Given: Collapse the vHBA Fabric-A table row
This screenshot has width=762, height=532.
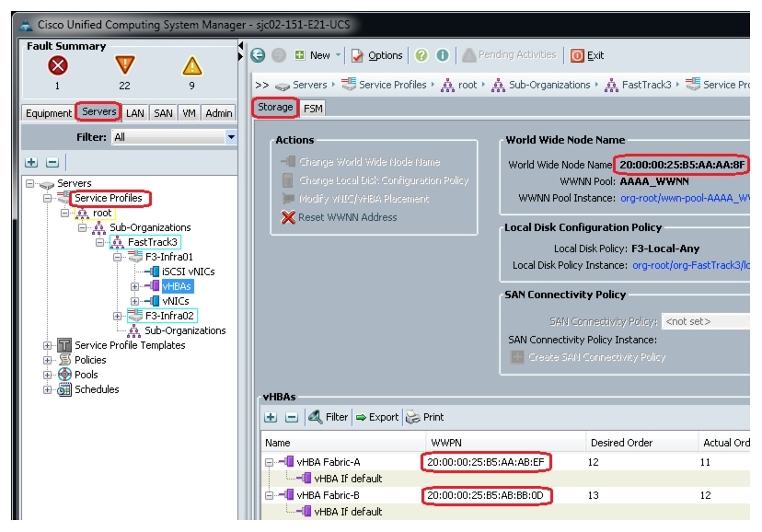Looking at the screenshot, I should (270, 462).
